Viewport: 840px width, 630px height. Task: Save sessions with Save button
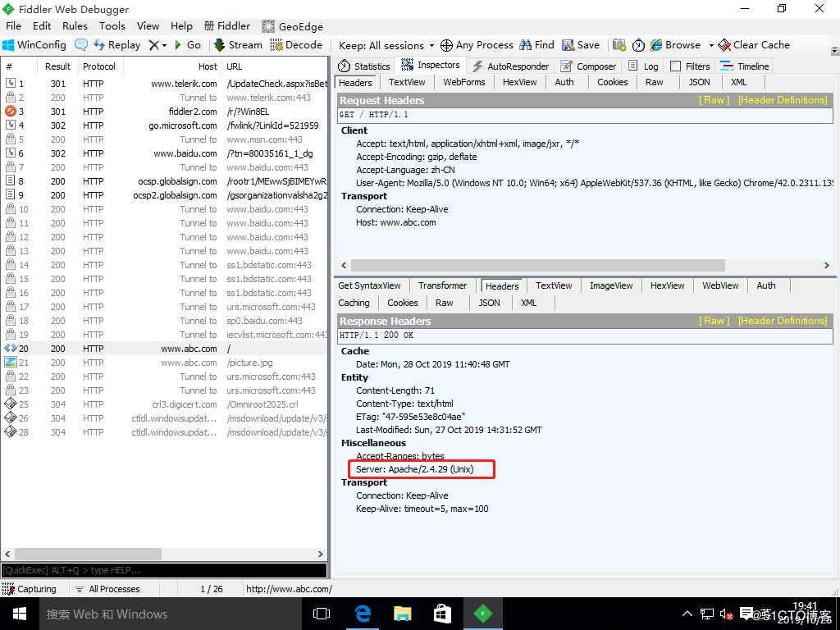coord(581,45)
